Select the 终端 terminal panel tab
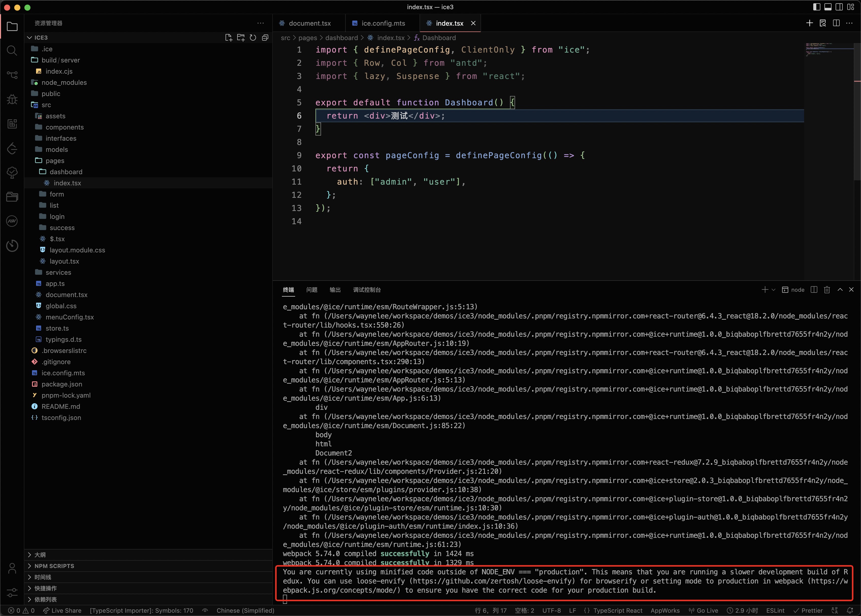The height and width of the screenshot is (616, 861). (288, 290)
